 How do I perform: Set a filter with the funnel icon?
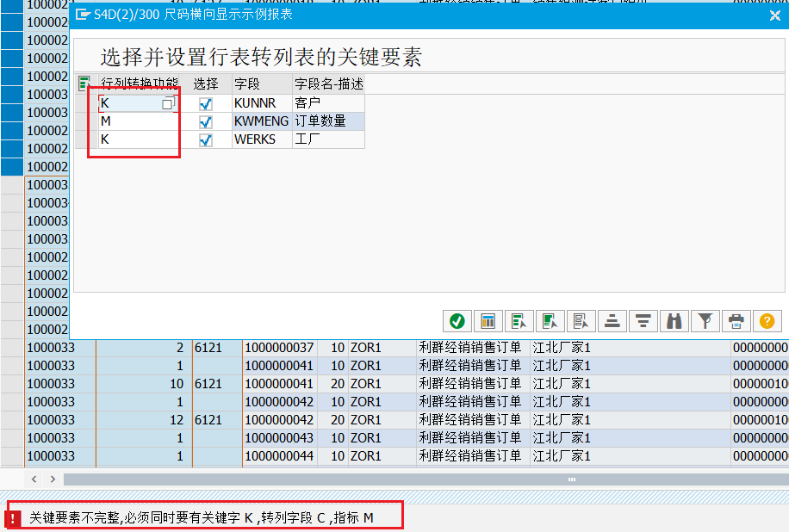705,321
